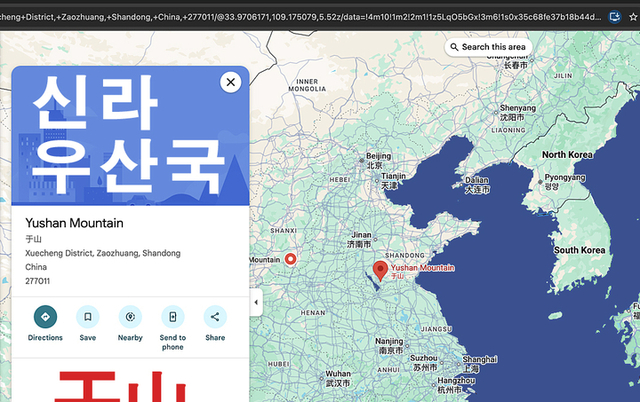Click the Xuecheng District address line
The width and height of the screenshot is (640, 402).
pos(103,253)
